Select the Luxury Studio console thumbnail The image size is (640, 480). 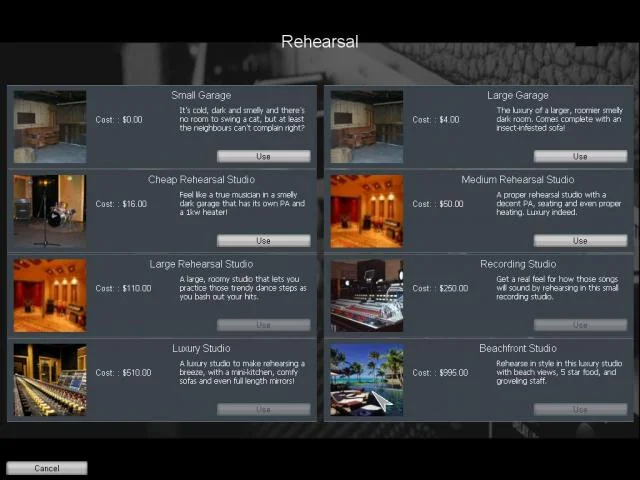(x=49, y=380)
